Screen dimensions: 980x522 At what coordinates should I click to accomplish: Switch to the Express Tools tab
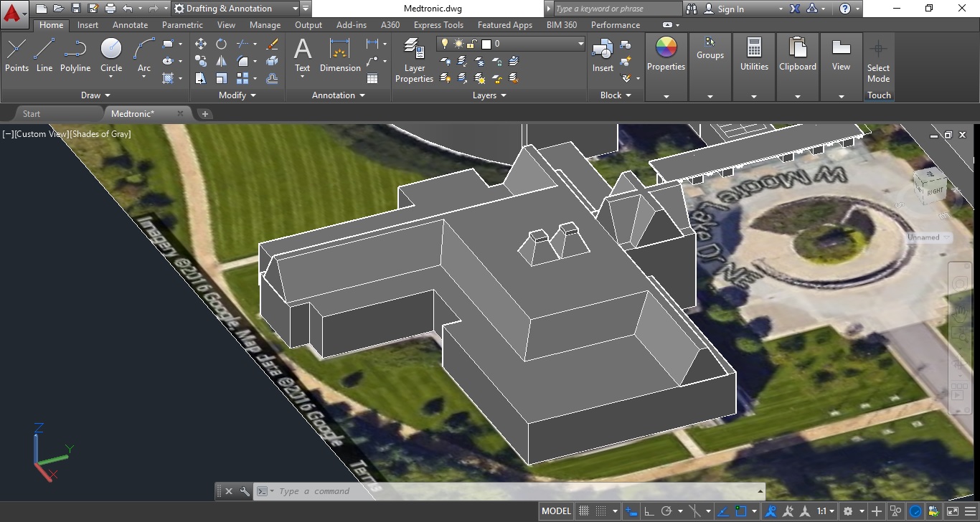(x=438, y=24)
